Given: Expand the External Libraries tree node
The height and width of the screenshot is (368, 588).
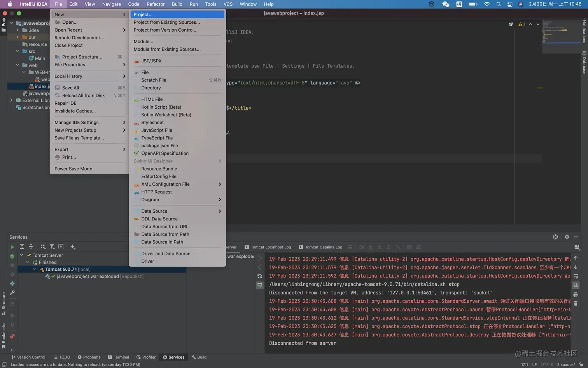Looking at the screenshot, I should pyautogui.click(x=11, y=100).
